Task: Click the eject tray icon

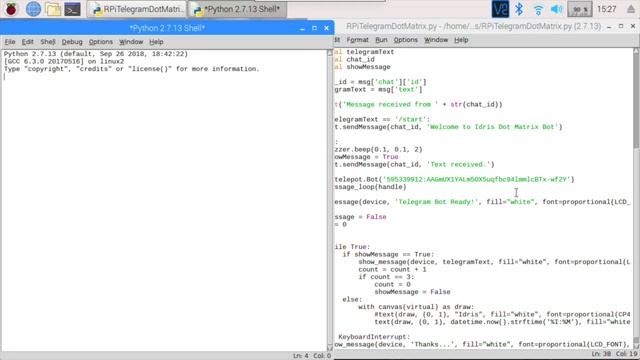Action: point(631,9)
